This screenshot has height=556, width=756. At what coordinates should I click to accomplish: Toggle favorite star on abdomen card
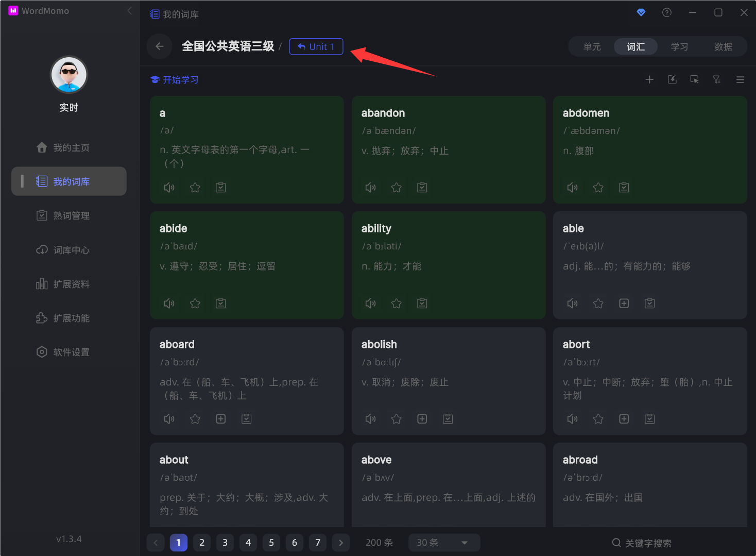click(x=598, y=188)
